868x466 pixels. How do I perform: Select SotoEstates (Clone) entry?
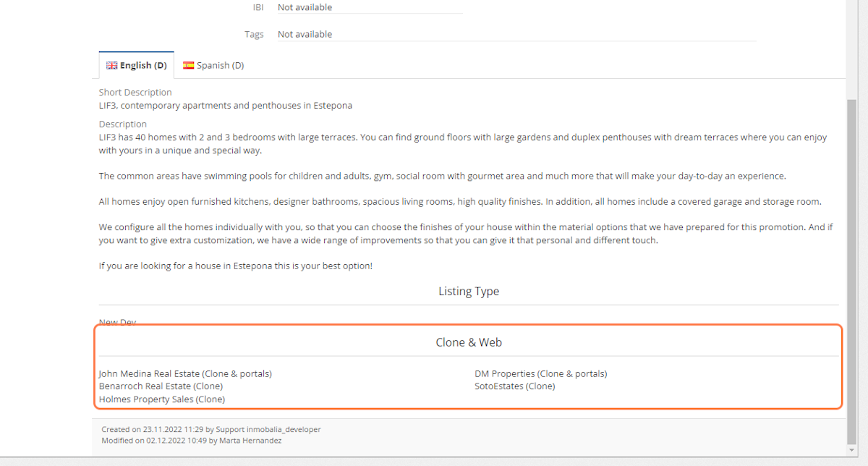(514, 386)
